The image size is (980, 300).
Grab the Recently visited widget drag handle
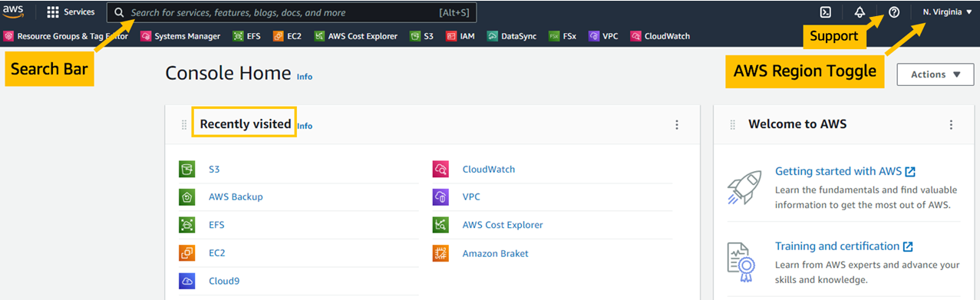[184, 124]
